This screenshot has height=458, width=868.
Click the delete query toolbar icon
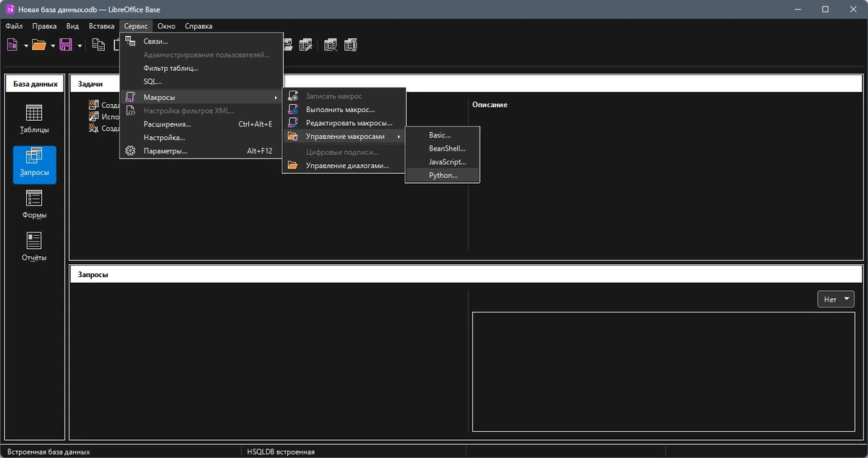click(331, 45)
